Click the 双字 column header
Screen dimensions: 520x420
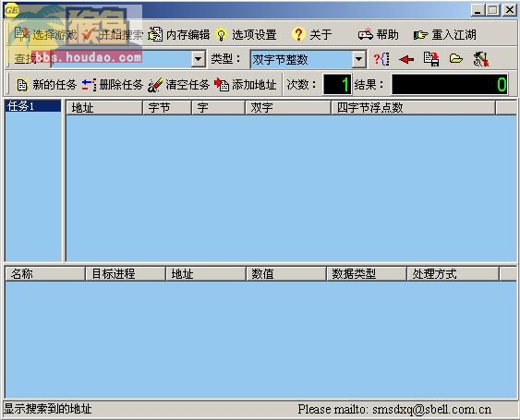coord(288,108)
